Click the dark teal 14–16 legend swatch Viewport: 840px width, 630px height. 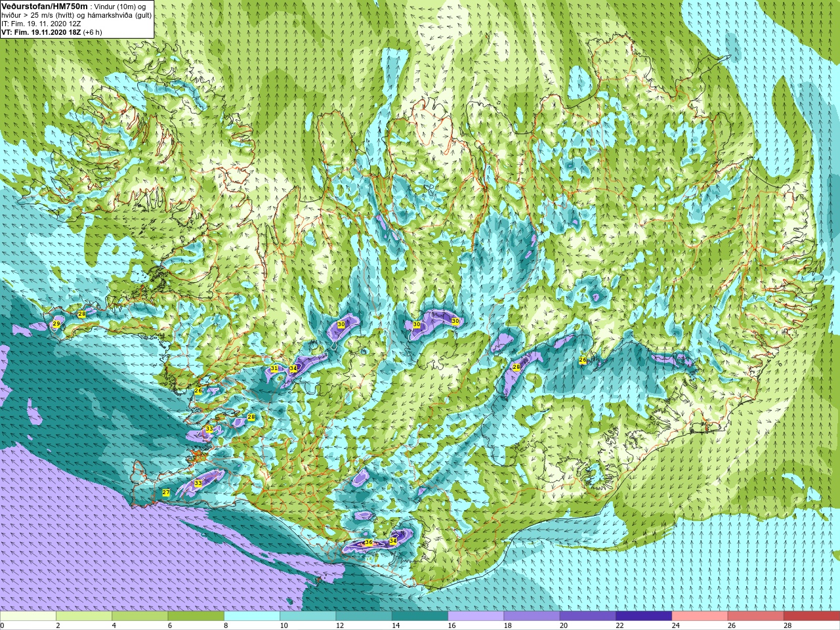420,616
